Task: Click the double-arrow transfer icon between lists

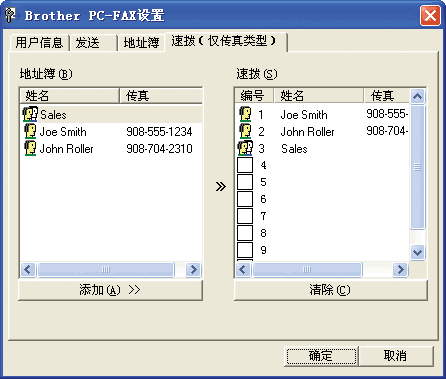Action: pyautogui.click(x=220, y=186)
